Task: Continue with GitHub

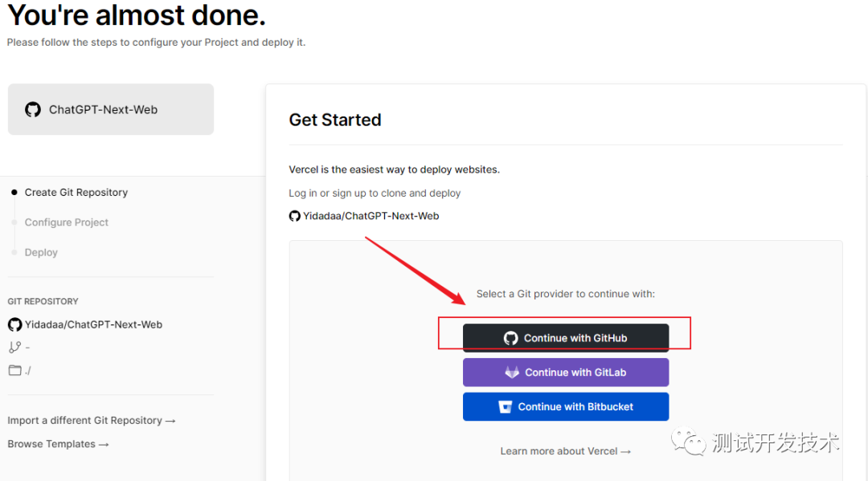Action: [566, 338]
